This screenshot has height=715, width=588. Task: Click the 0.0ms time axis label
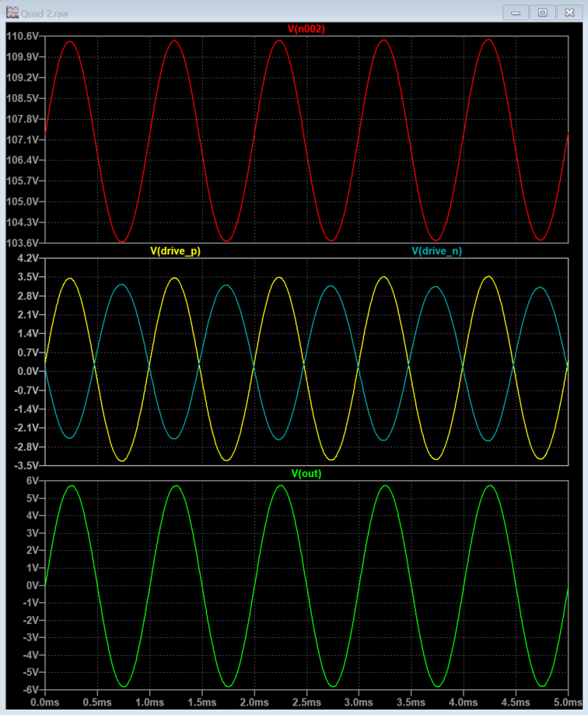pyautogui.click(x=45, y=702)
